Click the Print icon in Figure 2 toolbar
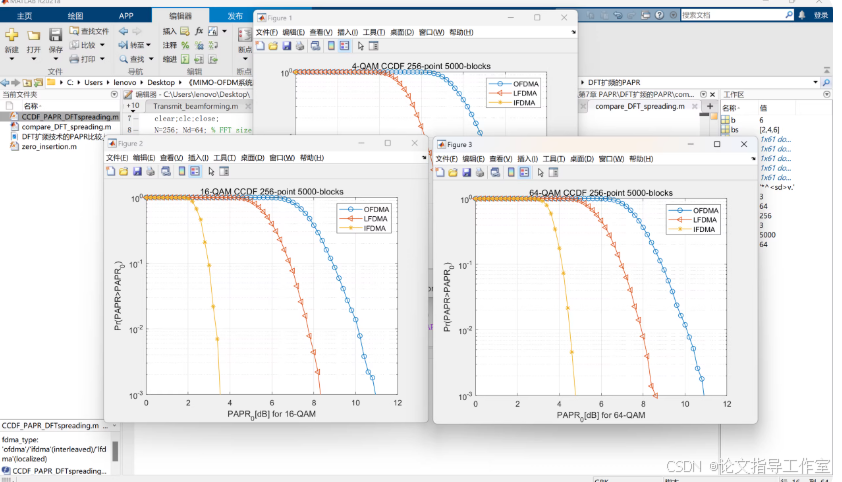The height and width of the screenshot is (482, 842). (150, 171)
